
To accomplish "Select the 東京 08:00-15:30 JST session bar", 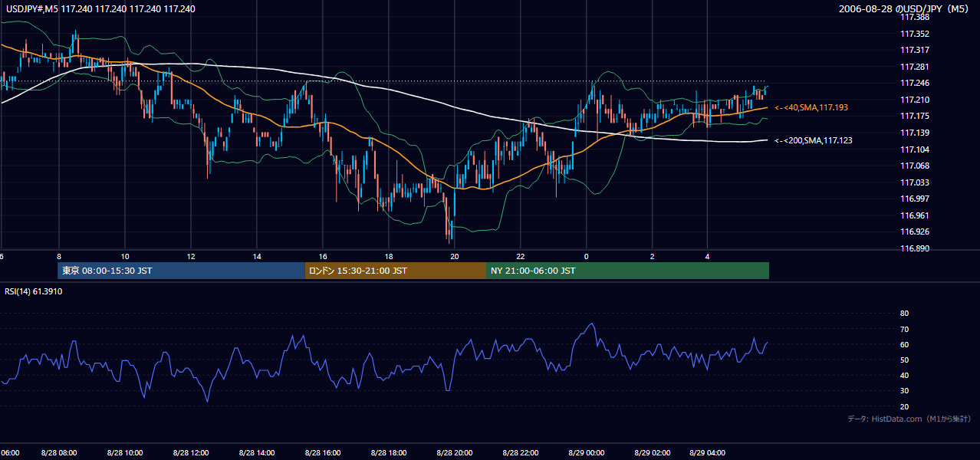I will point(182,271).
